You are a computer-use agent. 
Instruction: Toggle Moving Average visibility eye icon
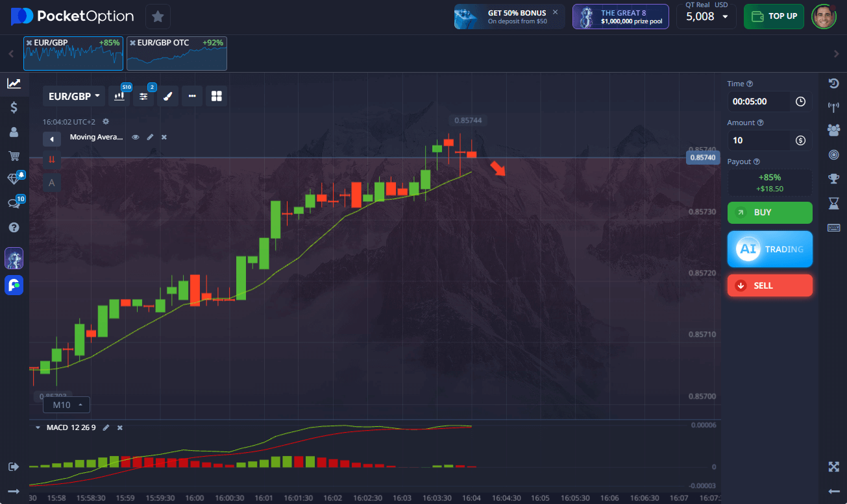pos(136,138)
